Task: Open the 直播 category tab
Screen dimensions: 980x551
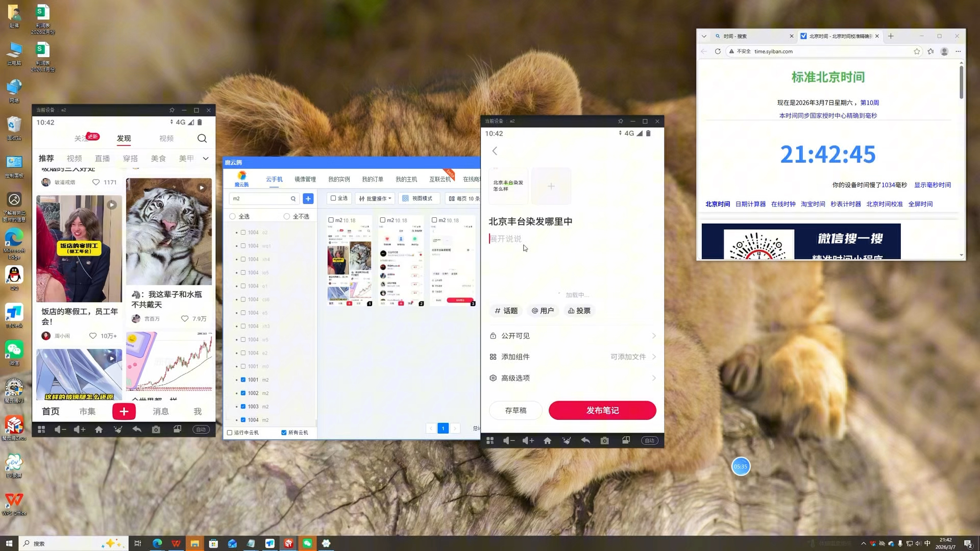Action: pyautogui.click(x=103, y=159)
